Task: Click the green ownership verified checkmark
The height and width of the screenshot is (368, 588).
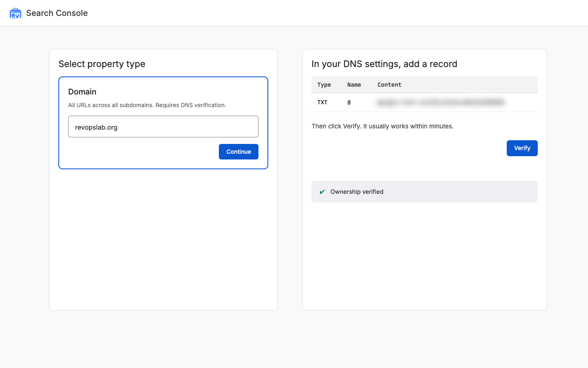Action: 322,192
